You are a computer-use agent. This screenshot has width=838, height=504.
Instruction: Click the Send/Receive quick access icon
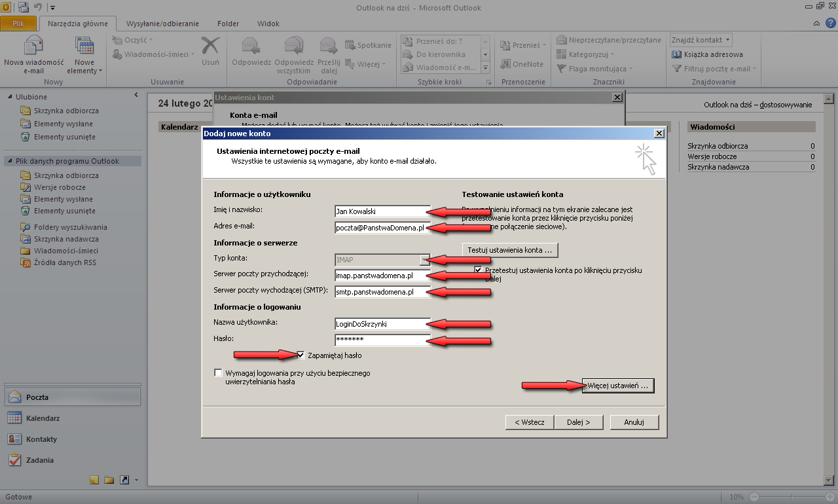pos(24,8)
